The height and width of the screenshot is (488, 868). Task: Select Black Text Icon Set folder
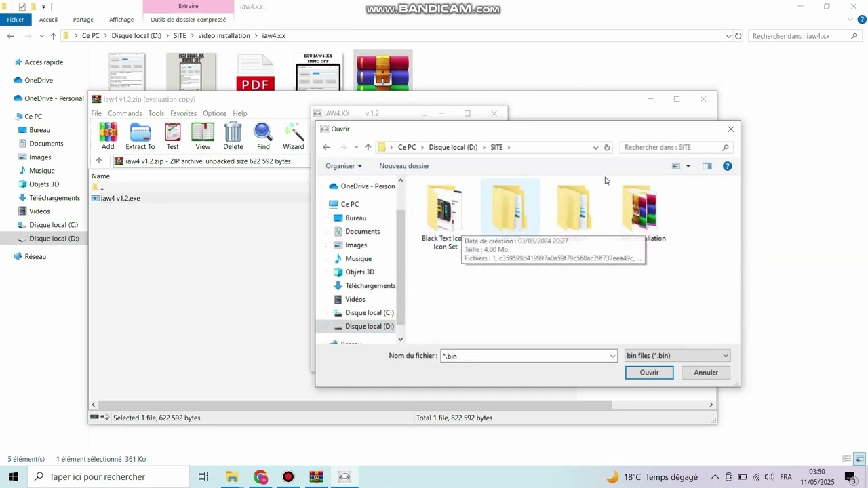(x=444, y=217)
